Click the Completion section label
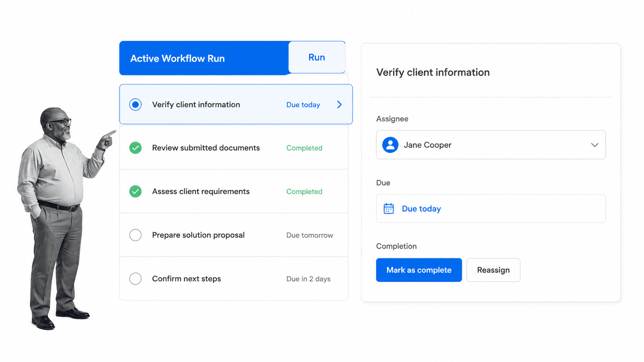The height and width of the screenshot is (362, 644). pyautogui.click(x=396, y=246)
